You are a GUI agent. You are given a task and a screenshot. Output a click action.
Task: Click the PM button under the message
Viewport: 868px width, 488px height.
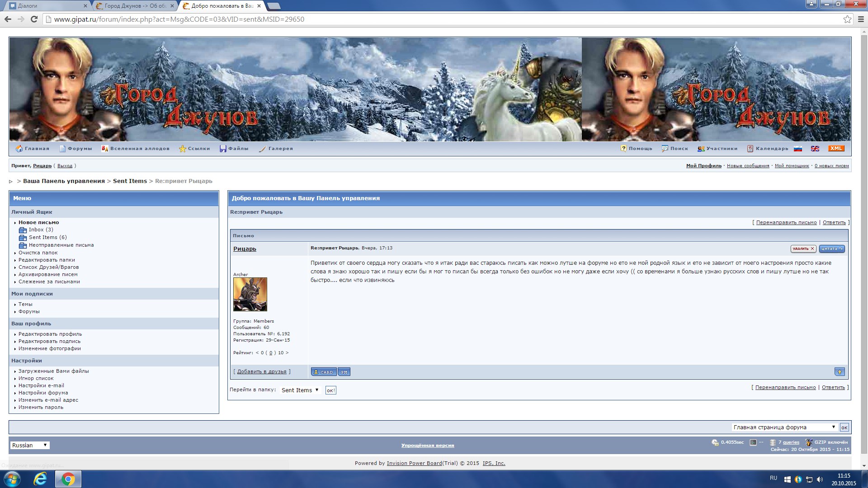344,372
